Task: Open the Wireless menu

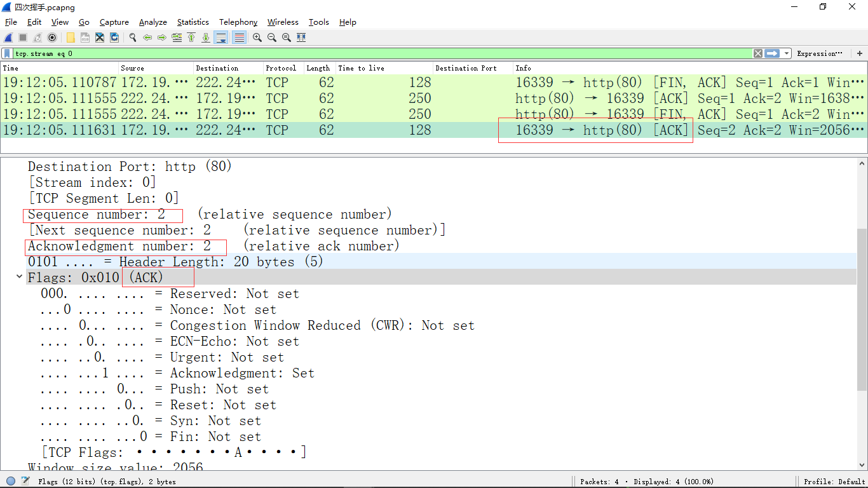Action: (283, 22)
